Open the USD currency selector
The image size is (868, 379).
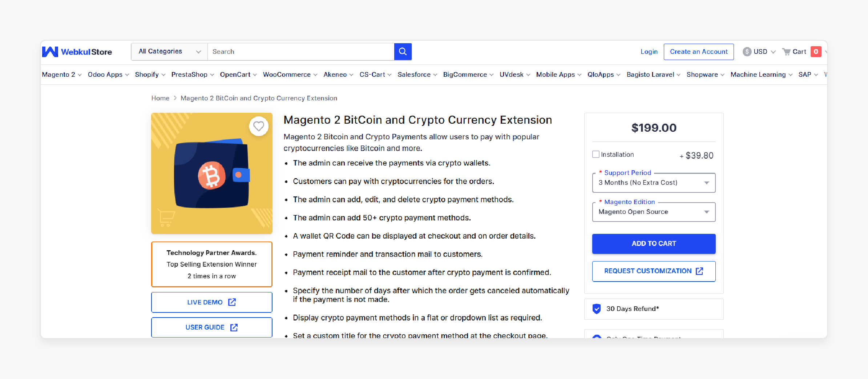[759, 52]
